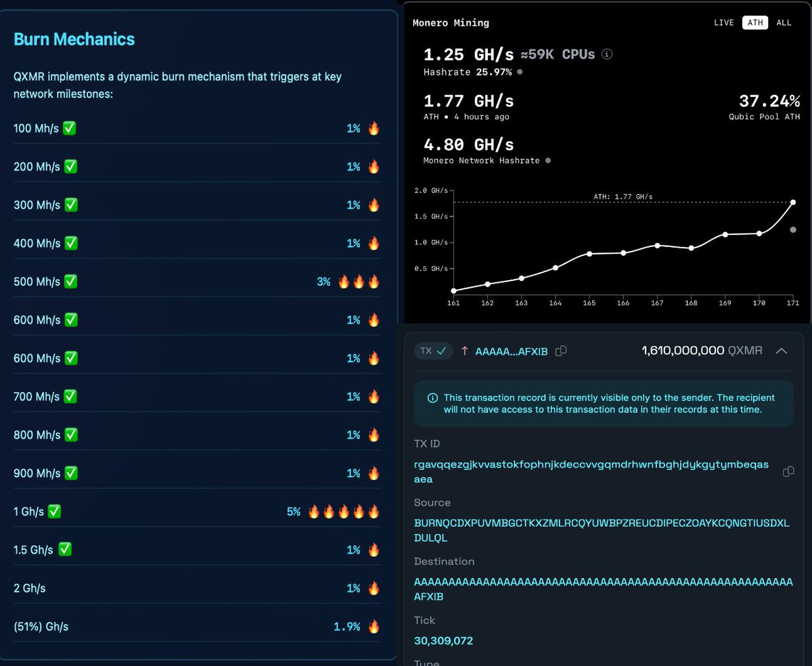Image resolution: width=812 pixels, height=666 pixels.
Task: Click the 1.25 GH/s hashrate value
Action: pos(468,54)
